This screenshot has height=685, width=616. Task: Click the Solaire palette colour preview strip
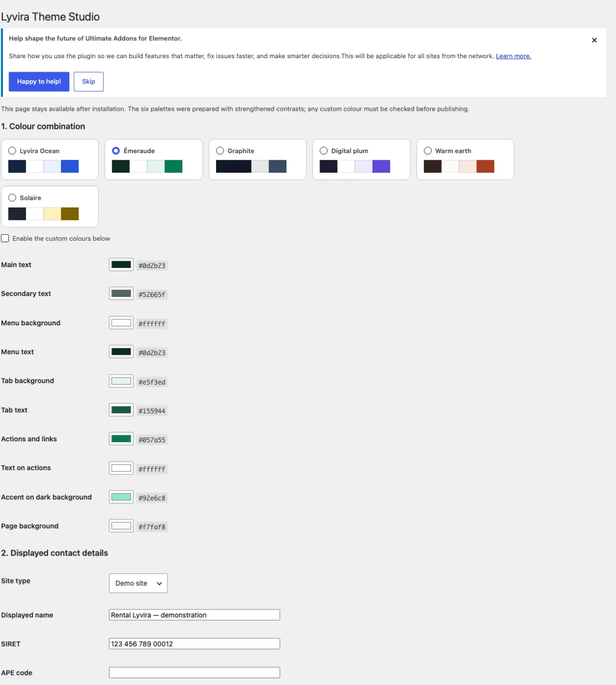click(x=43, y=214)
